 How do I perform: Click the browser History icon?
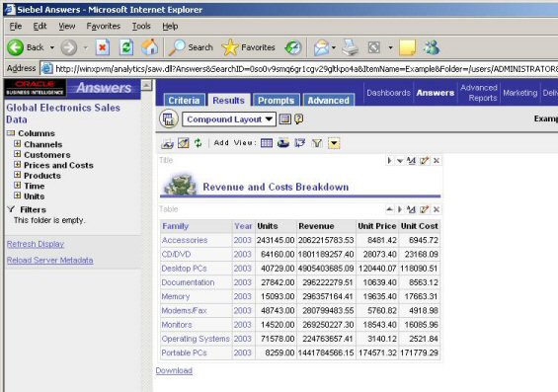point(293,47)
